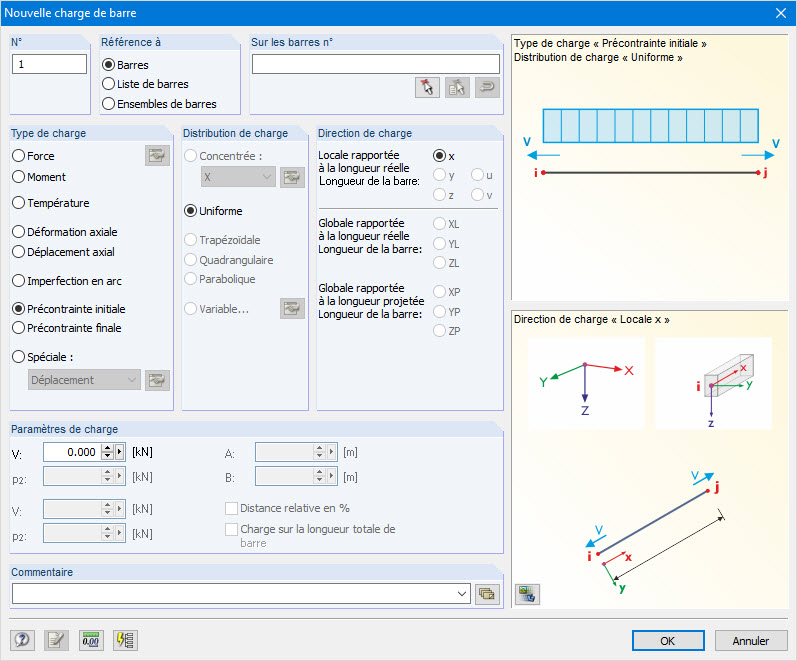The height and width of the screenshot is (661, 797).
Task: Click OK to confirm the load
Action: (668, 641)
